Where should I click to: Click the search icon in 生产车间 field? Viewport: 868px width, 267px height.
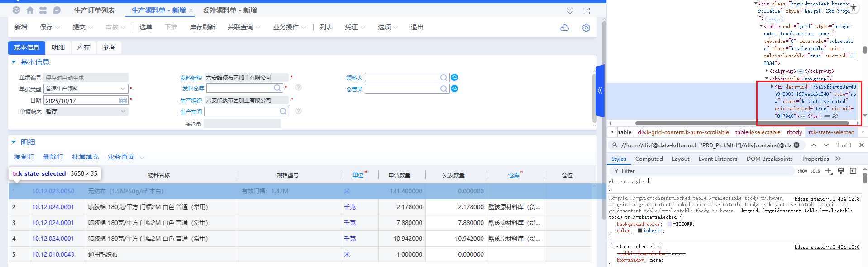click(x=283, y=111)
